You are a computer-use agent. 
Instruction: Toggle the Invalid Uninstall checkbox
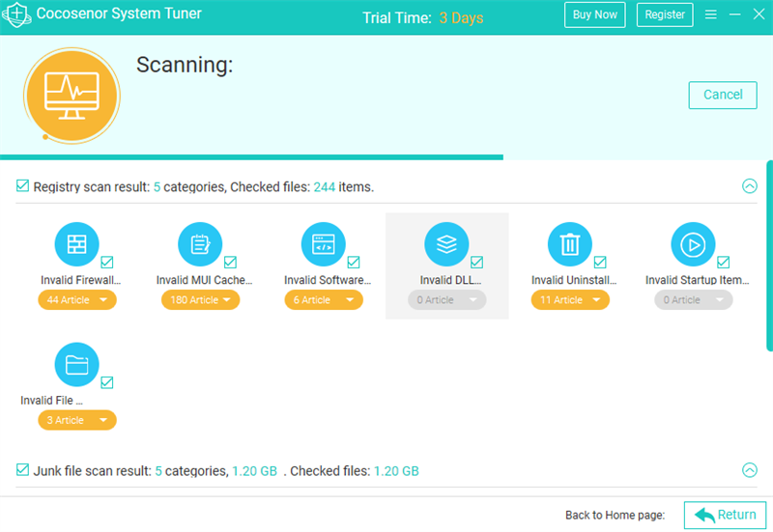pos(600,262)
